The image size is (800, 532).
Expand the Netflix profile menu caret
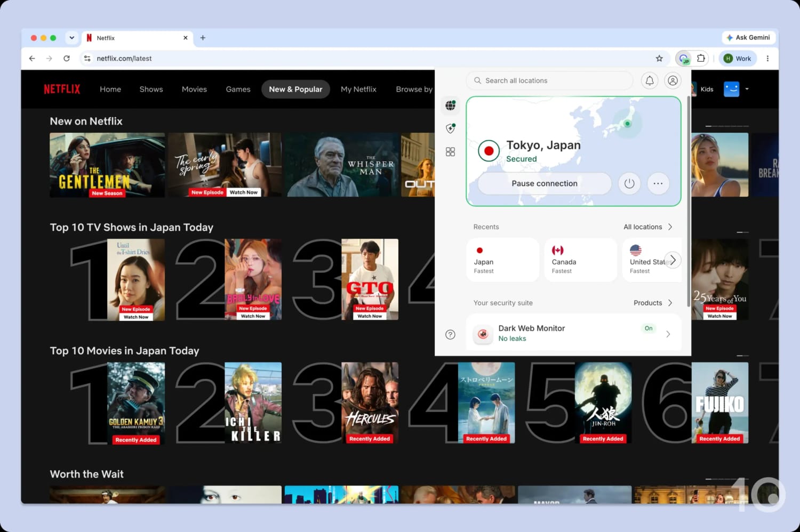click(747, 89)
